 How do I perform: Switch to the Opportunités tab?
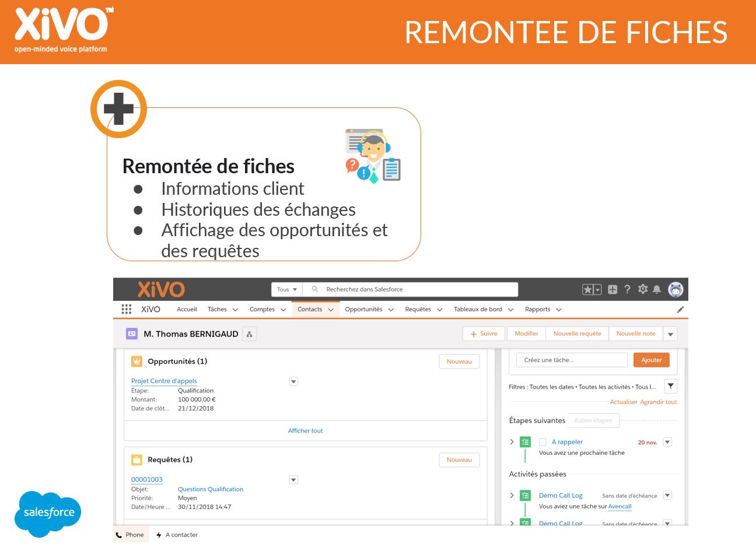[x=363, y=310]
